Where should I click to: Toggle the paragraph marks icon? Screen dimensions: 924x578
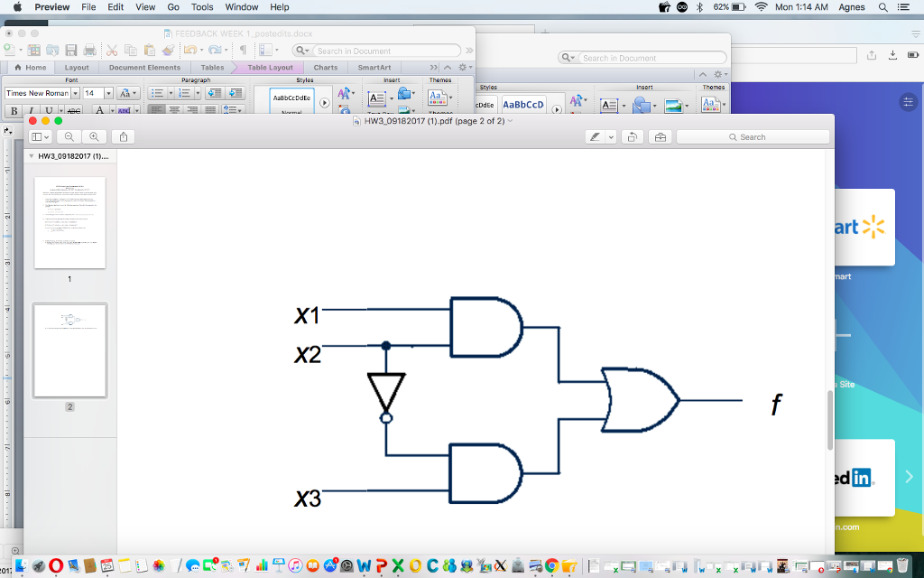point(244,50)
